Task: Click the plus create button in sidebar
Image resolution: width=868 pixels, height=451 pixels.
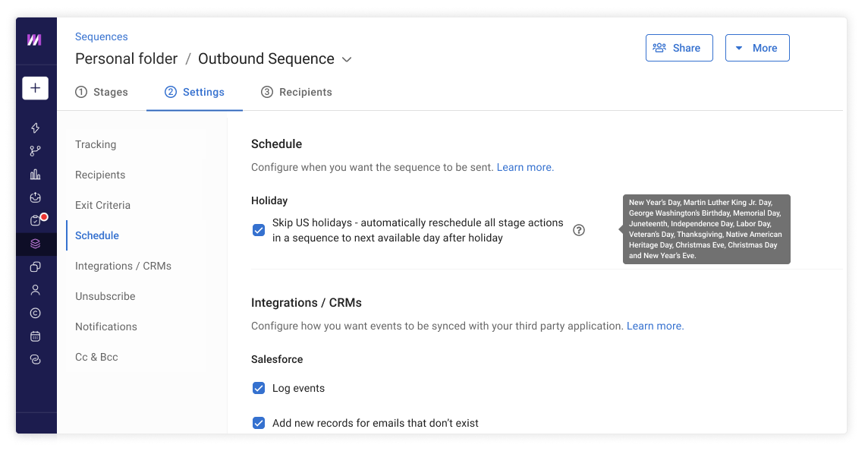Action: pos(35,88)
